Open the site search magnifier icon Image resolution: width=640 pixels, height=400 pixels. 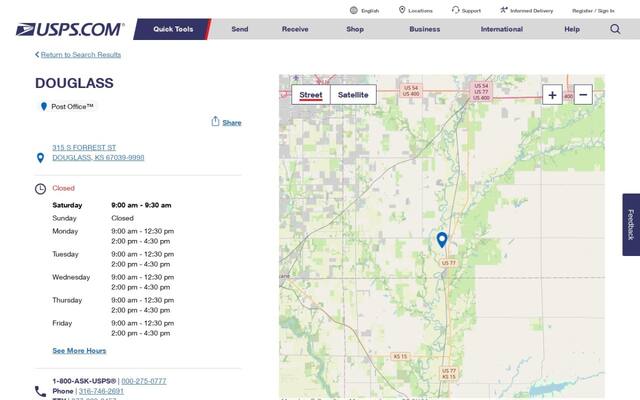tap(615, 29)
